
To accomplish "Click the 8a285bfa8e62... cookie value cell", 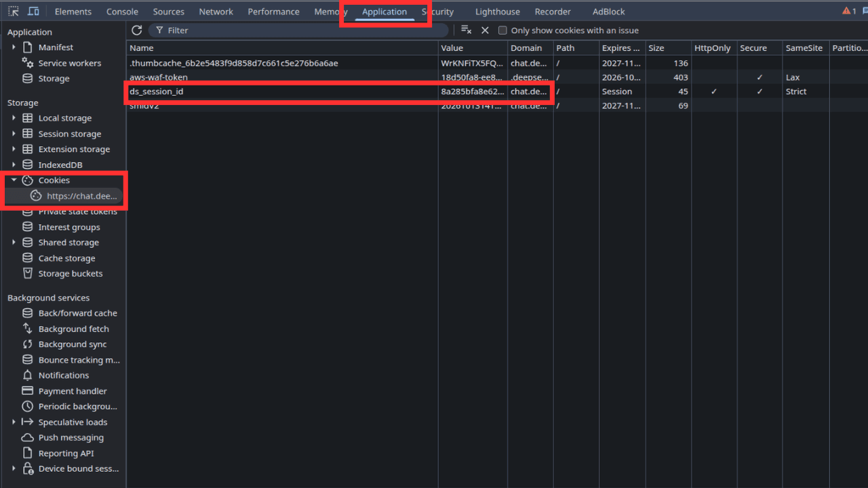I will point(473,91).
